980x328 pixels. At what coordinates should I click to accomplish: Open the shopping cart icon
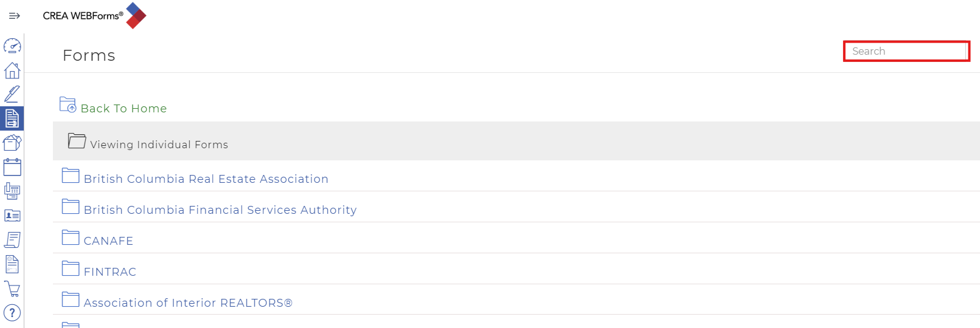(x=12, y=289)
